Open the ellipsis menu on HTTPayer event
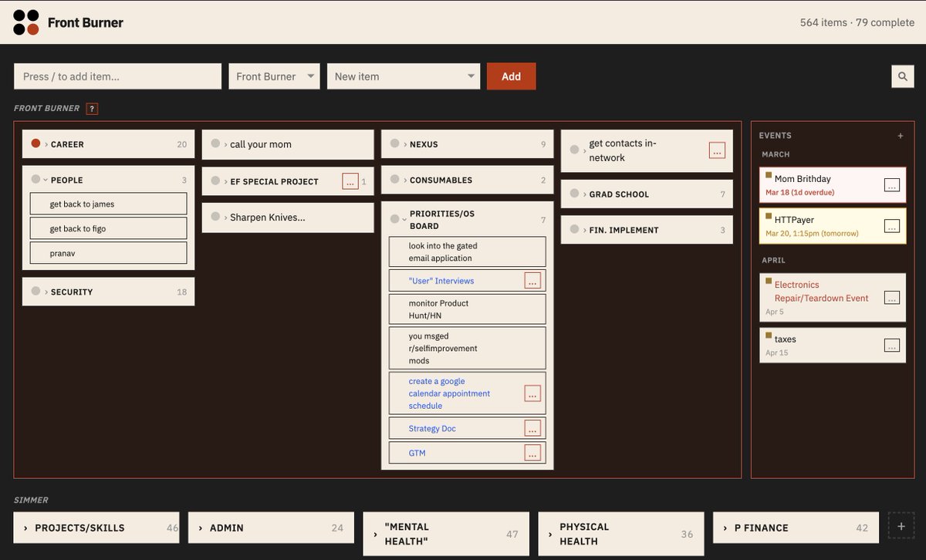 click(891, 226)
